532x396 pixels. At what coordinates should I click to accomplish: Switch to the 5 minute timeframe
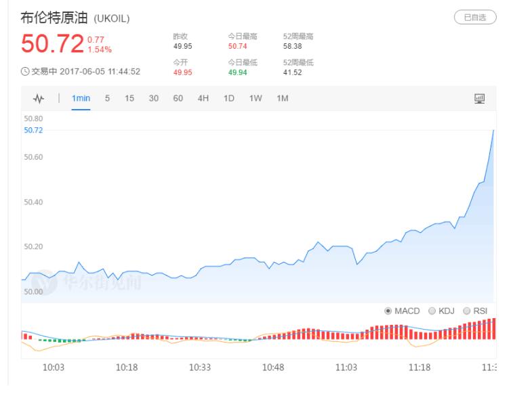pos(107,99)
